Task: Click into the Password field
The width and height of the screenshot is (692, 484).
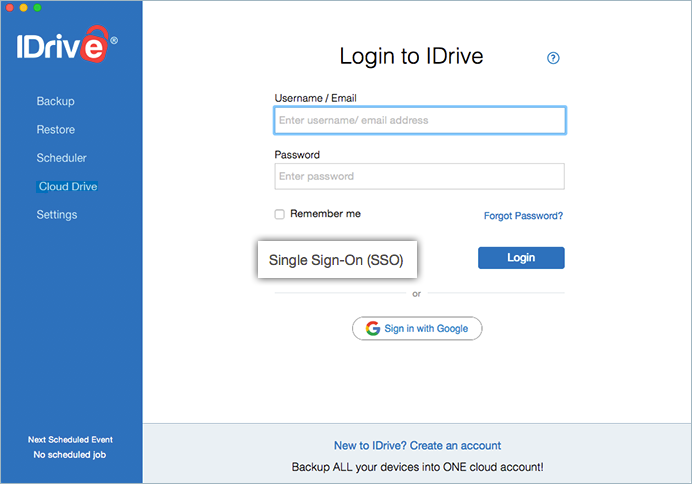Action: click(419, 176)
